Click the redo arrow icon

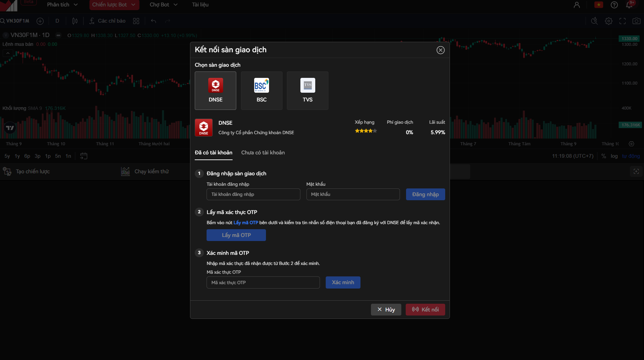[168, 21]
